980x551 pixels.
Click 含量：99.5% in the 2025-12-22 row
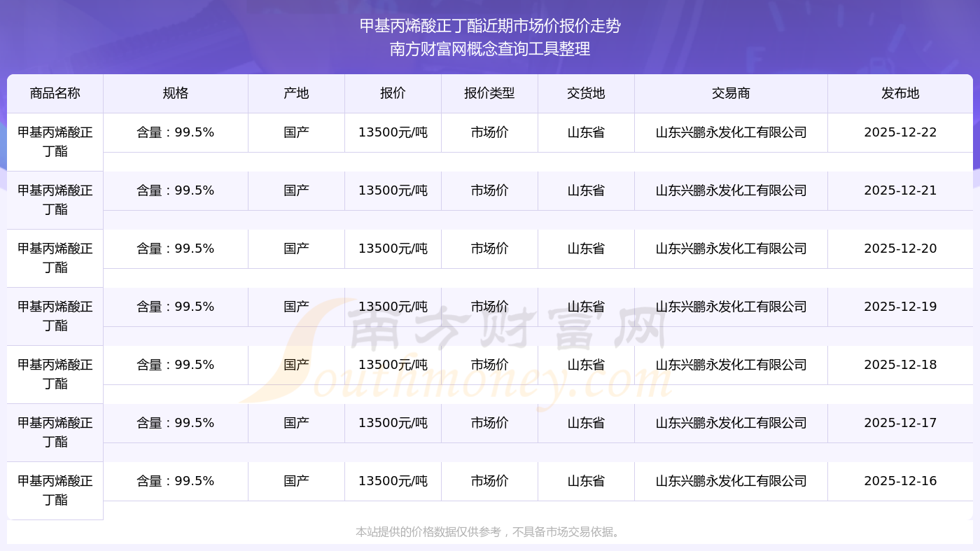[x=176, y=132]
